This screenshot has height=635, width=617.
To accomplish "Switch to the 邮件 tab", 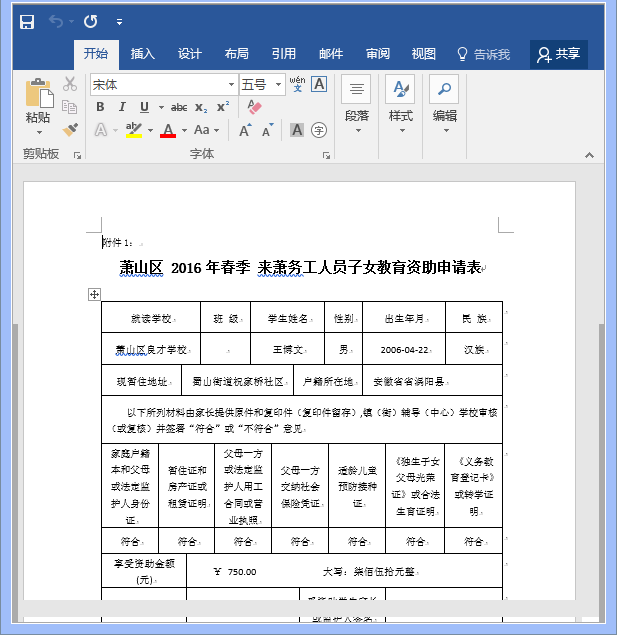I will pos(331,54).
